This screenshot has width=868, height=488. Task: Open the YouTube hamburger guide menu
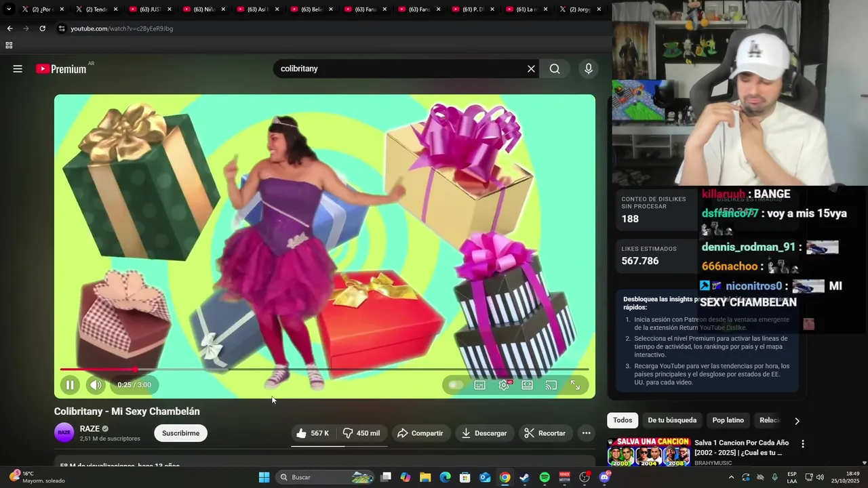coord(18,68)
